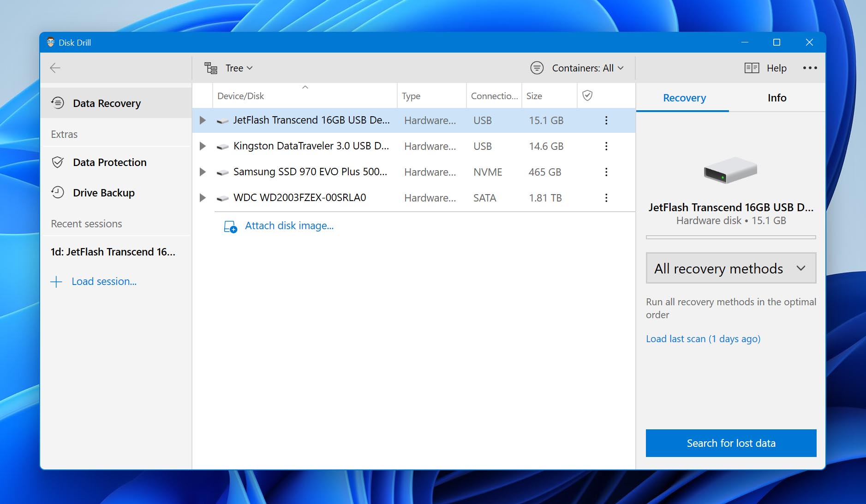Open the Help label
This screenshot has height=504, width=866.
(x=776, y=68)
